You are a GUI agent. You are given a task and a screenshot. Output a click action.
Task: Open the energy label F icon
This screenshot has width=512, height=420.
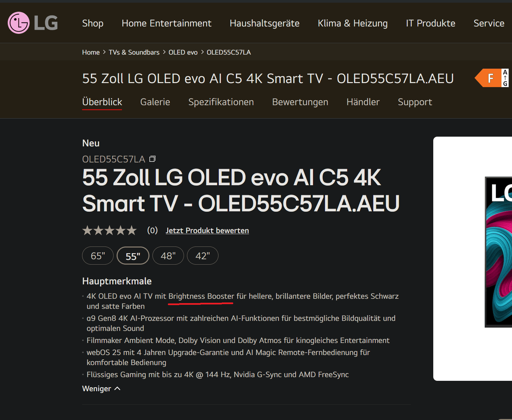pyautogui.click(x=492, y=78)
